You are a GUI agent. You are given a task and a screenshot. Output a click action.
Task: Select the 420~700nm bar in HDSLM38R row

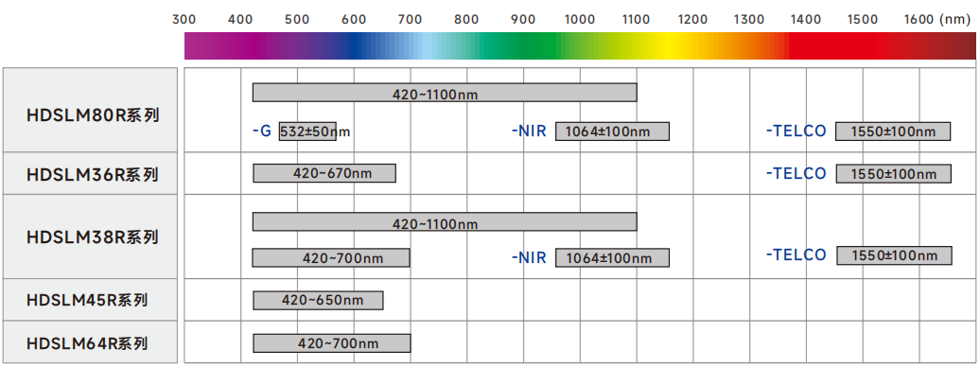click(x=331, y=258)
